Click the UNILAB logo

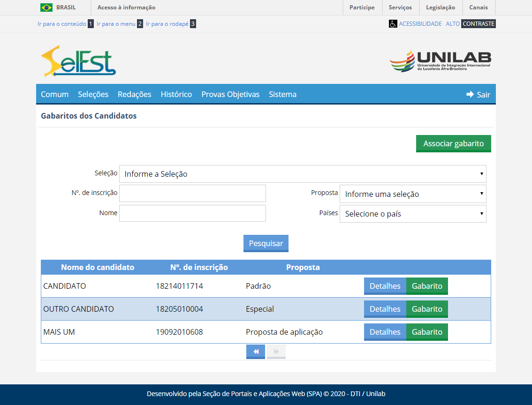pos(440,61)
